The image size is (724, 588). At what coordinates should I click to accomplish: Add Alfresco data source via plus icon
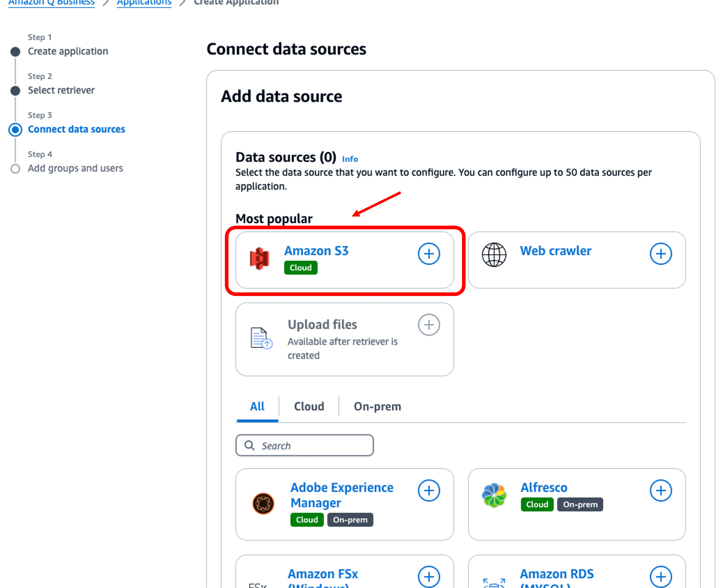click(x=661, y=490)
